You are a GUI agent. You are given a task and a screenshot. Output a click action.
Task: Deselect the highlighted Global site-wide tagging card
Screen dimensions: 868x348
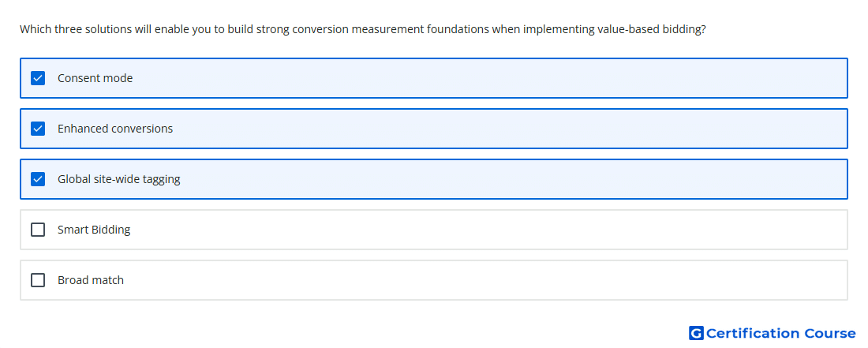pyautogui.click(x=434, y=179)
